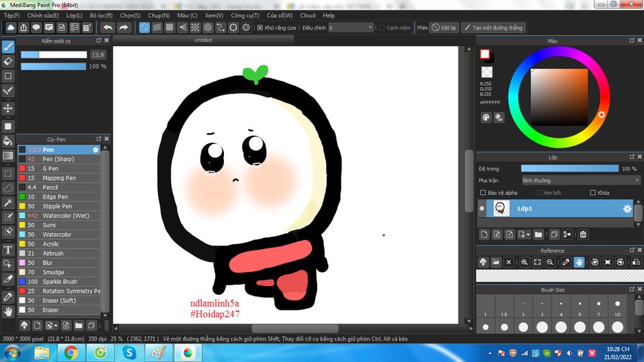Viewport: 644px width, 362px height.
Task: Click Tạo một đường thẳng button
Action: [x=493, y=28]
